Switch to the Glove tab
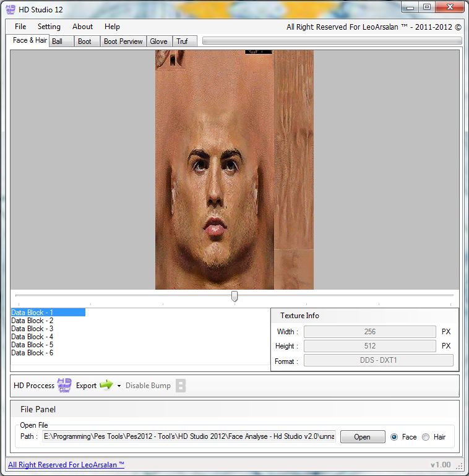Image resolution: width=469 pixels, height=476 pixels. pyautogui.click(x=158, y=41)
